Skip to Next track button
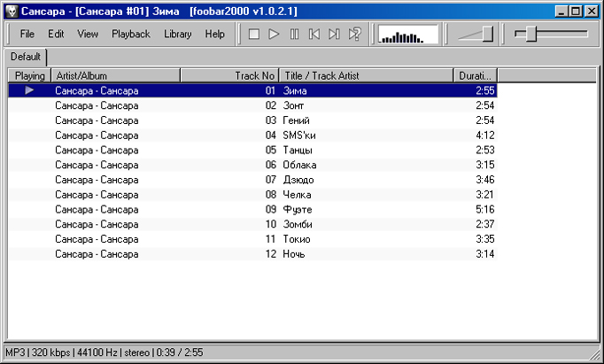604x364 pixels. pos(334,35)
